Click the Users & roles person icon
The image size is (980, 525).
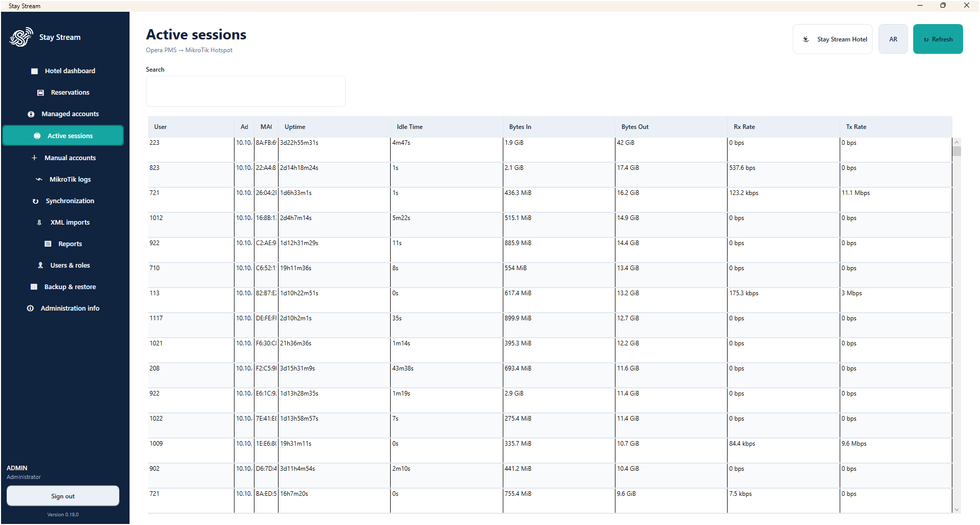[x=40, y=266]
